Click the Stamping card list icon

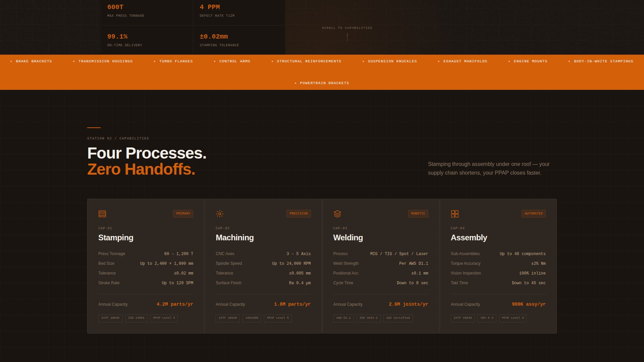click(x=102, y=214)
